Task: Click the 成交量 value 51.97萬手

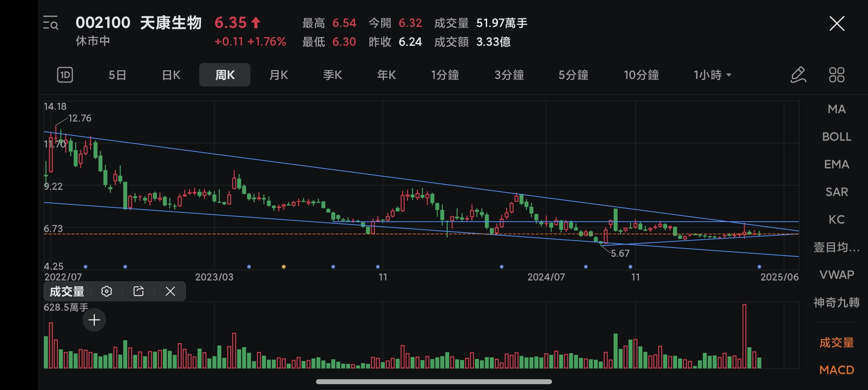Action: (x=502, y=23)
